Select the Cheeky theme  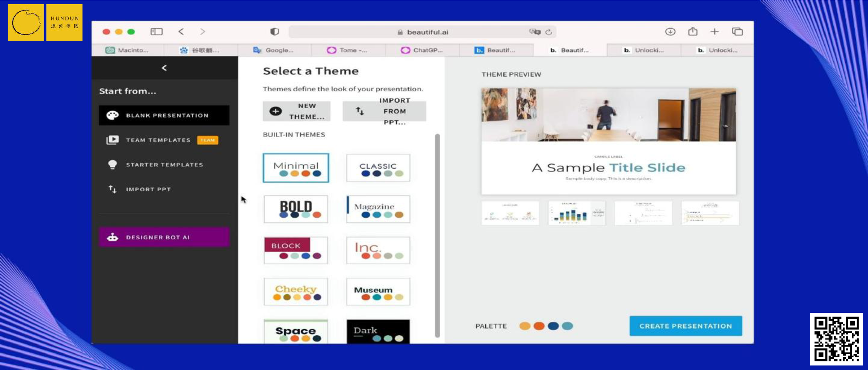coord(296,291)
